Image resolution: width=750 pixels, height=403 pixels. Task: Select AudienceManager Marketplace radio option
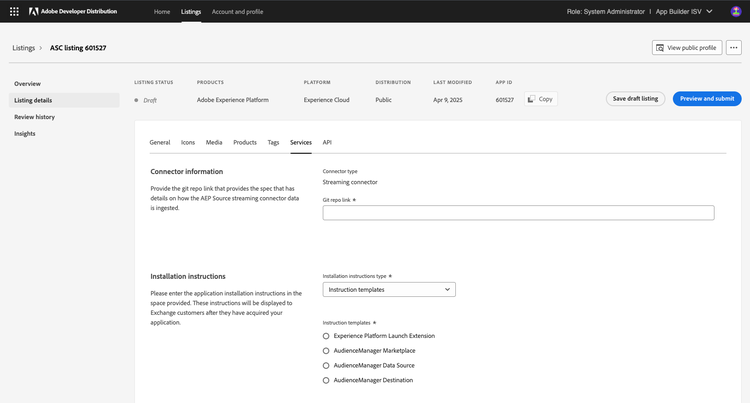(x=326, y=351)
